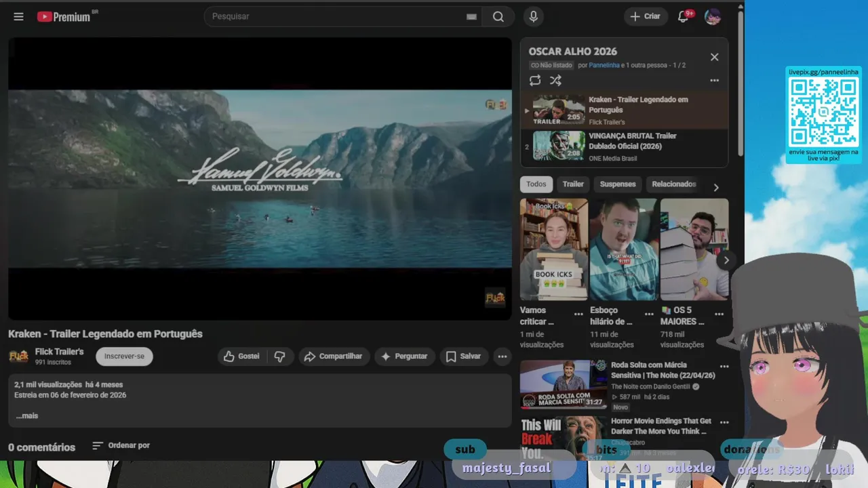This screenshot has width=868, height=488.
Task: Open options for Roda Solta video
Action: pos(724,367)
